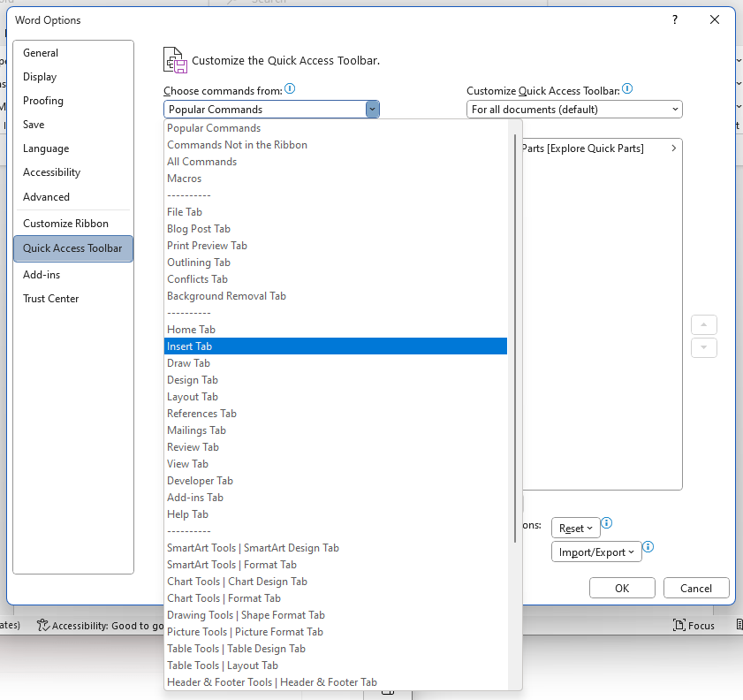Select Outlining Tab option
Image resolution: width=743 pixels, height=700 pixels.
click(336, 262)
